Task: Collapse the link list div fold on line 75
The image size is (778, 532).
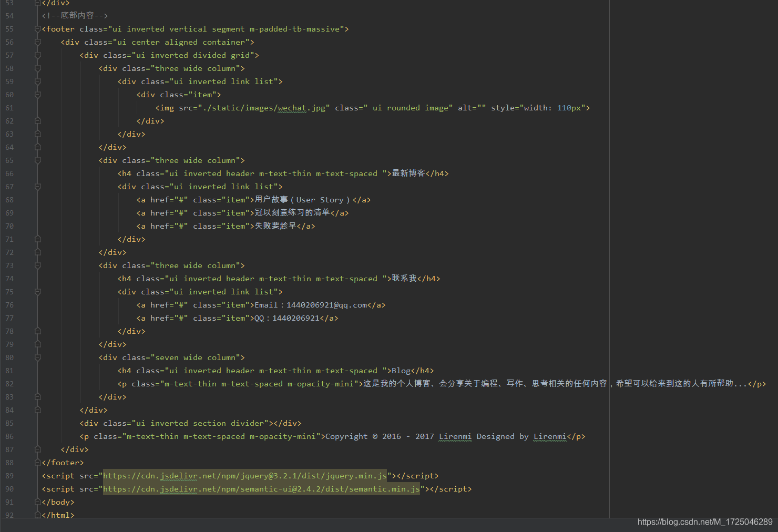Action: pos(38,292)
